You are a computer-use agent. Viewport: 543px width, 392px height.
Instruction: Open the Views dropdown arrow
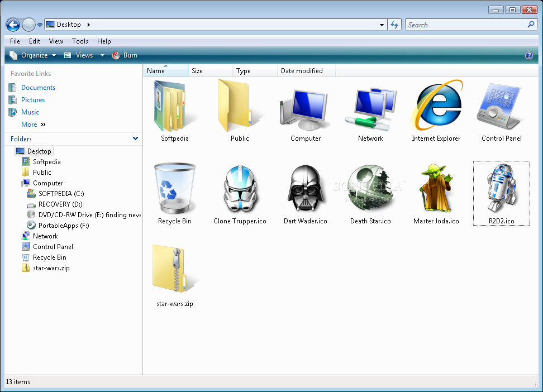tap(102, 55)
